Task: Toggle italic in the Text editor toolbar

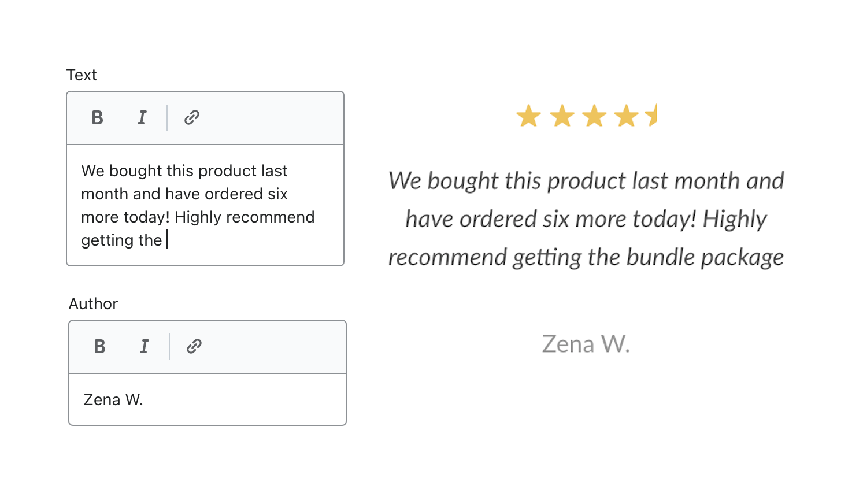Action: click(142, 118)
